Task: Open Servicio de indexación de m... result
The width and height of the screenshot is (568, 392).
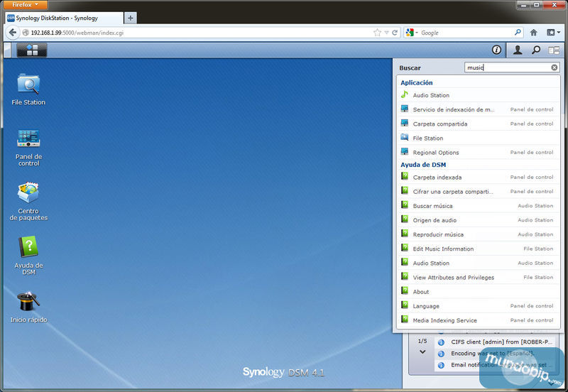Action: [478, 109]
